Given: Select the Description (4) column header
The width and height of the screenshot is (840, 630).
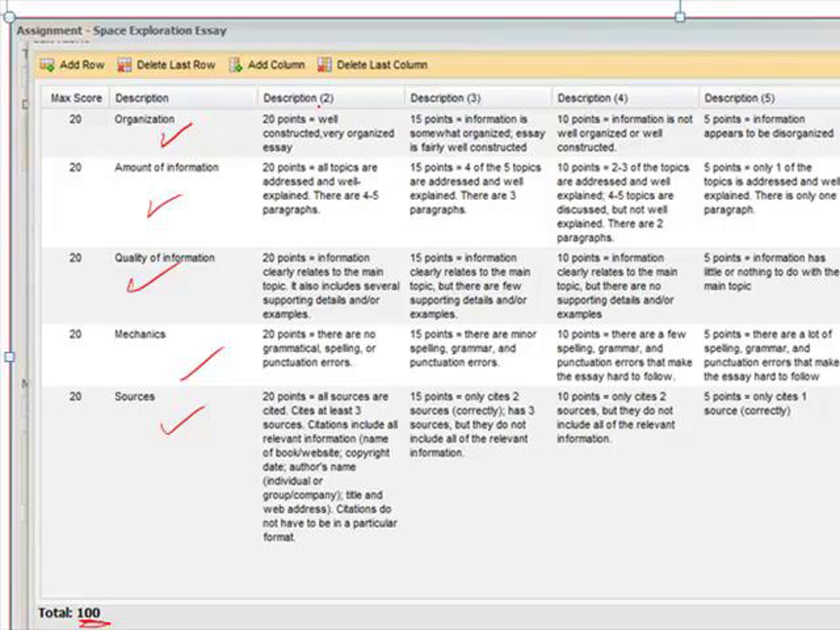Looking at the screenshot, I should pyautogui.click(x=592, y=98).
